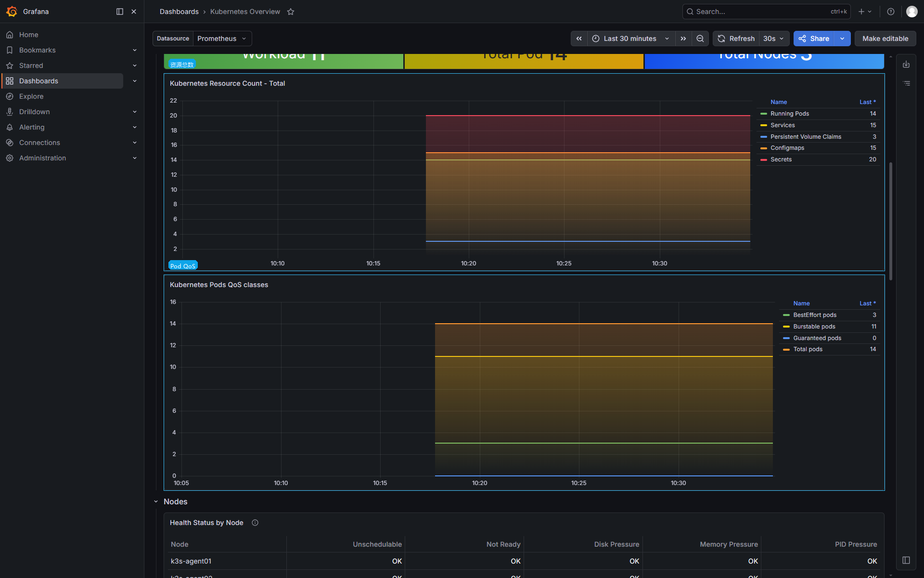This screenshot has height=578, width=924.
Task: Open the help question mark icon
Action: pos(891,12)
